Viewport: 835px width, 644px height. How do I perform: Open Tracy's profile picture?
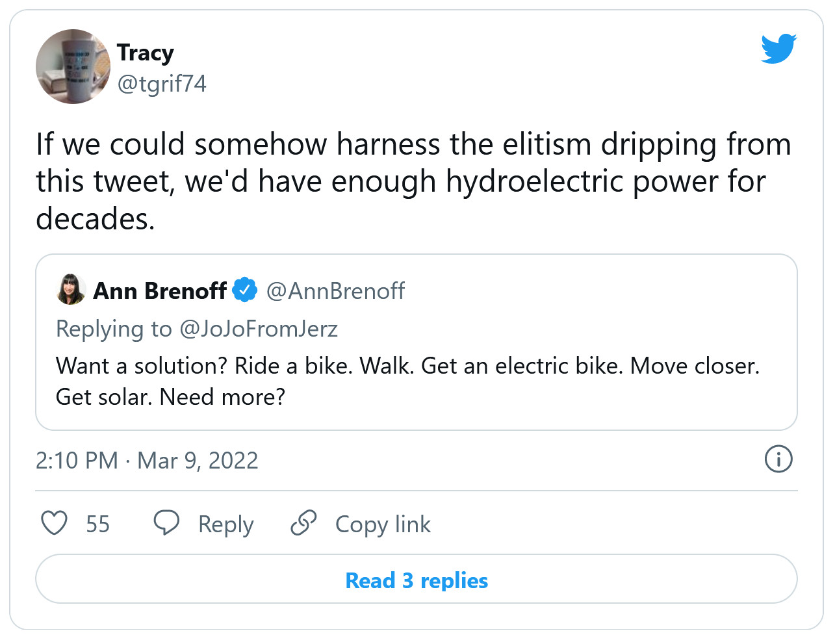[x=73, y=67]
